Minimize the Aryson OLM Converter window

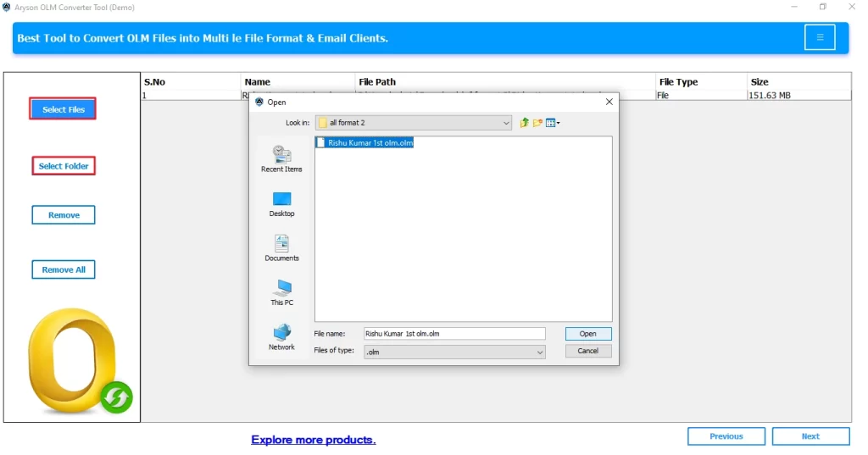[x=793, y=7]
